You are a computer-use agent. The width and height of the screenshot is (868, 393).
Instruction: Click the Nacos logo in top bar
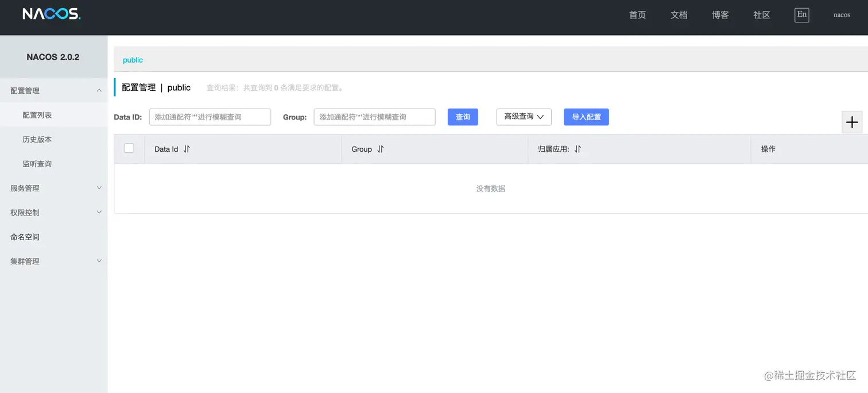(x=51, y=14)
